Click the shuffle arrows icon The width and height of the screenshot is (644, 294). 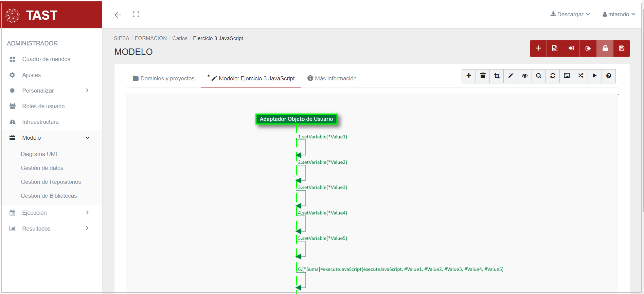pos(581,76)
